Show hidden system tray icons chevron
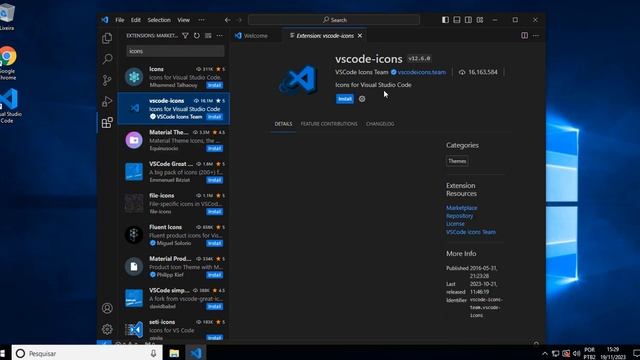Viewport: 640px width, 360px height. [x=545, y=353]
